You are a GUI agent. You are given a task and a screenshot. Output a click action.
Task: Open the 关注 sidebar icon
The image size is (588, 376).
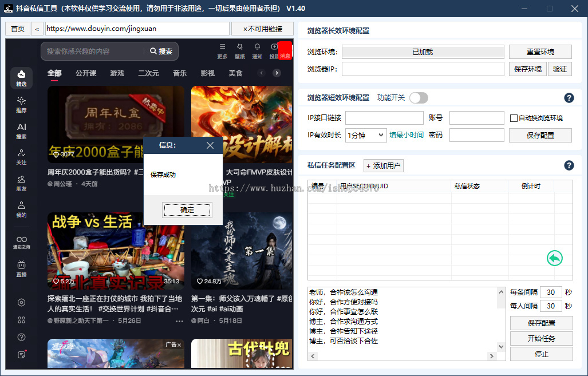21,157
